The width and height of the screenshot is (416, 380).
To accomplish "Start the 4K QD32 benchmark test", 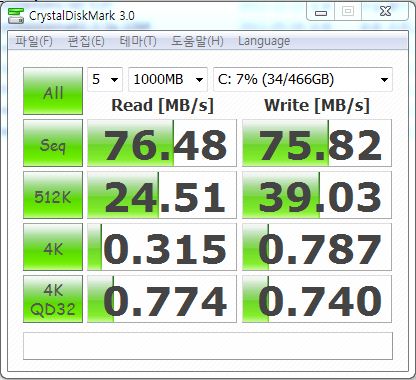I will (x=53, y=299).
